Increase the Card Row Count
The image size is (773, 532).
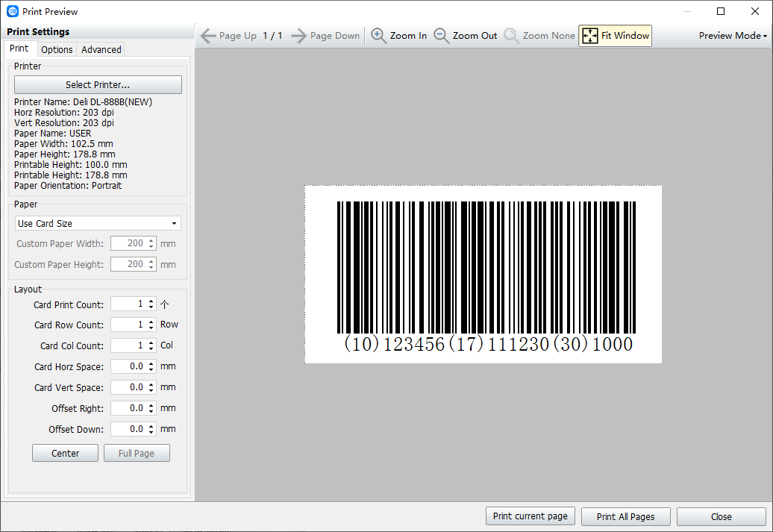point(151,322)
